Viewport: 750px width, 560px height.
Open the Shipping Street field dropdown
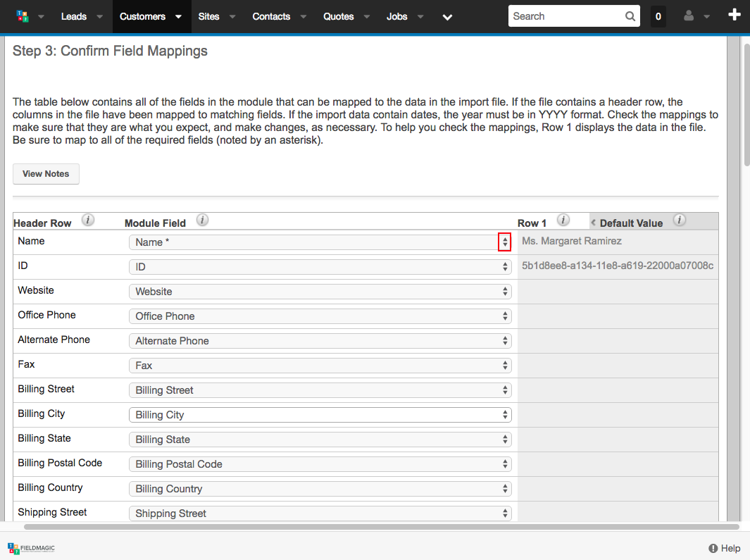coord(320,513)
